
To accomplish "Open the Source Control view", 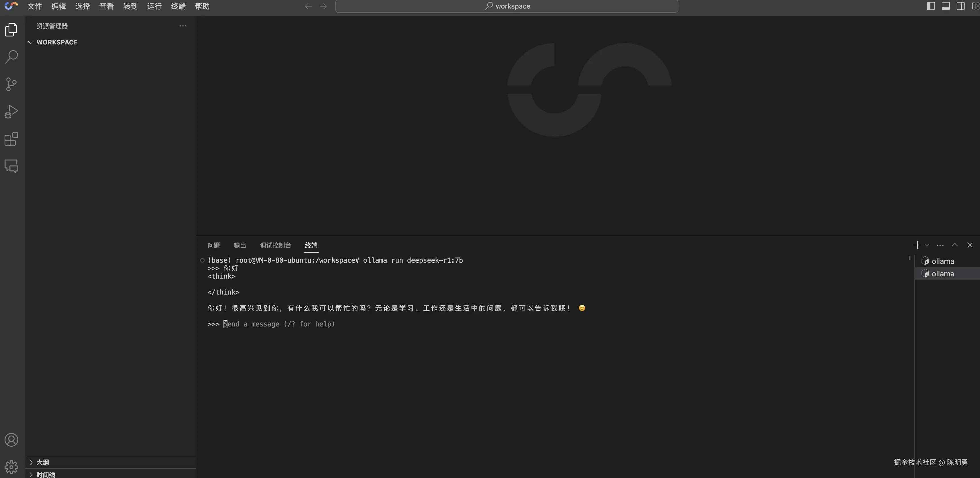I will pos(11,84).
